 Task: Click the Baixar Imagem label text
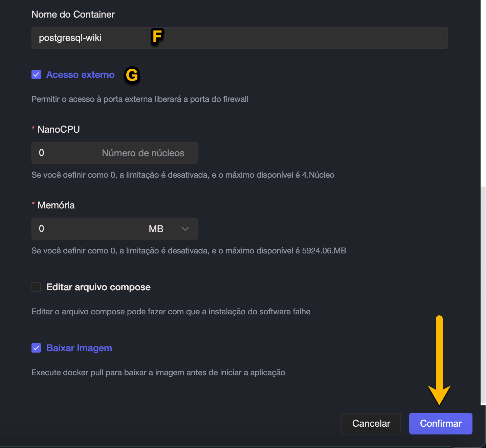tap(79, 348)
